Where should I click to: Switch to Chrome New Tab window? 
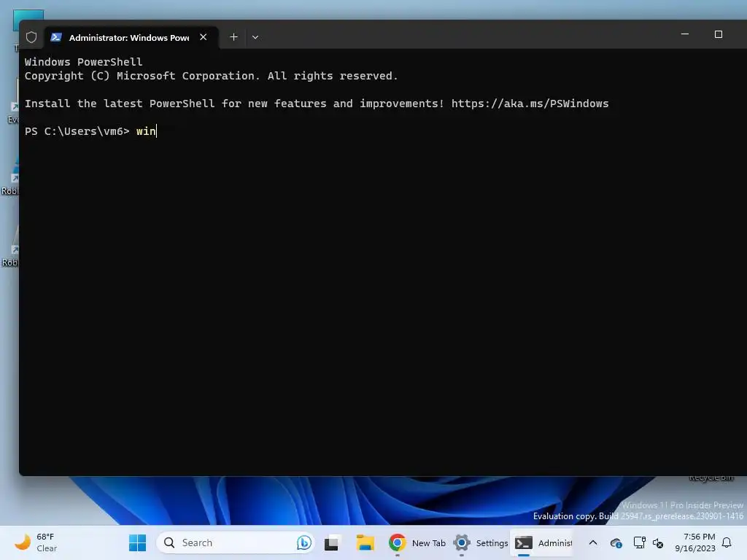(417, 542)
